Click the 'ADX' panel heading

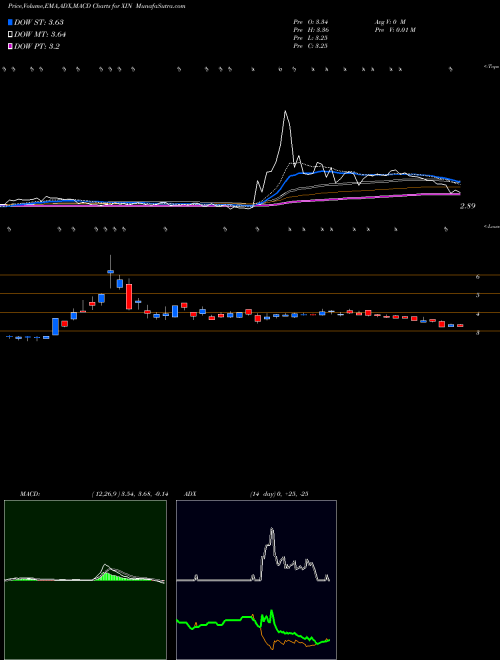pos(190,494)
